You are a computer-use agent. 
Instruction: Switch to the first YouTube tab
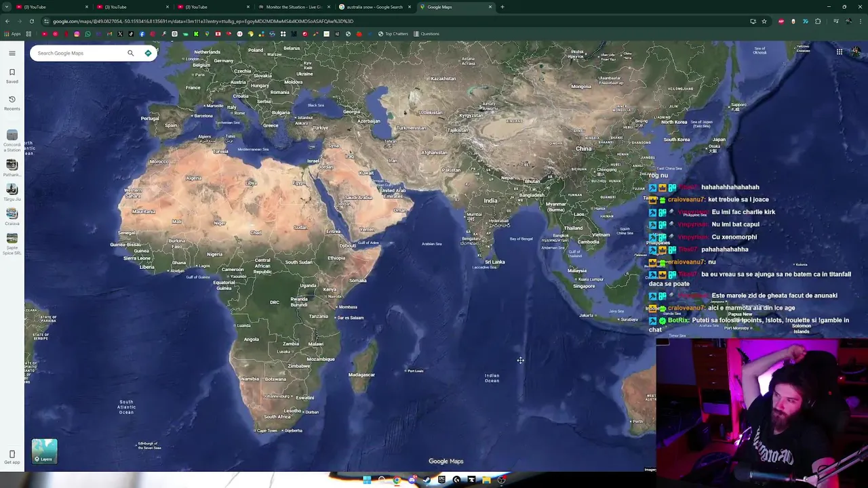[52, 7]
